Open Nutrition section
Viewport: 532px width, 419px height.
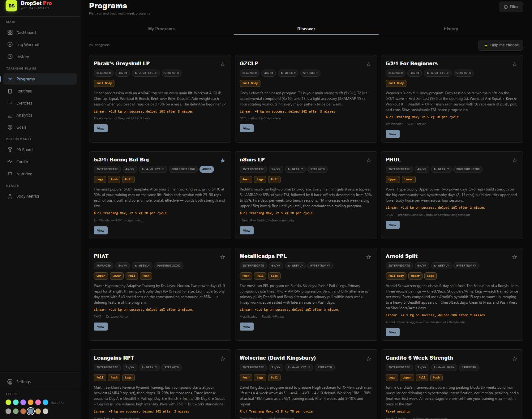tap(40, 174)
